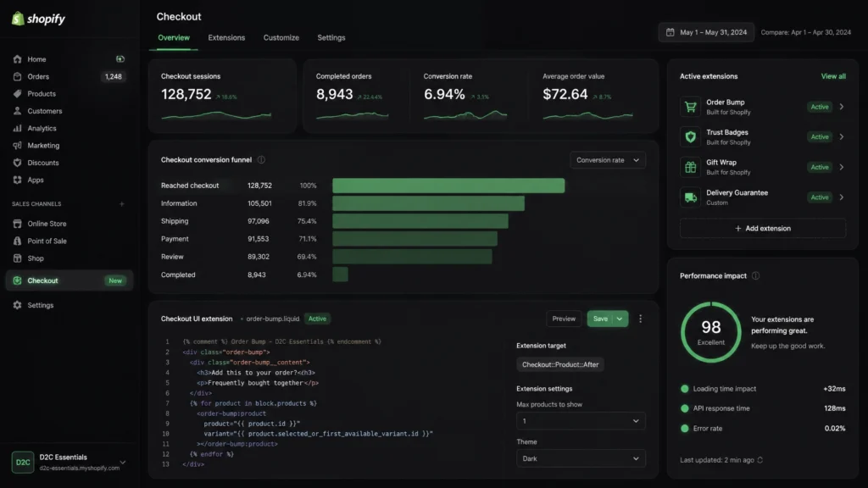The image size is (868, 488).
Task: Click the icon beside Home label
Action: click(120, 59)
